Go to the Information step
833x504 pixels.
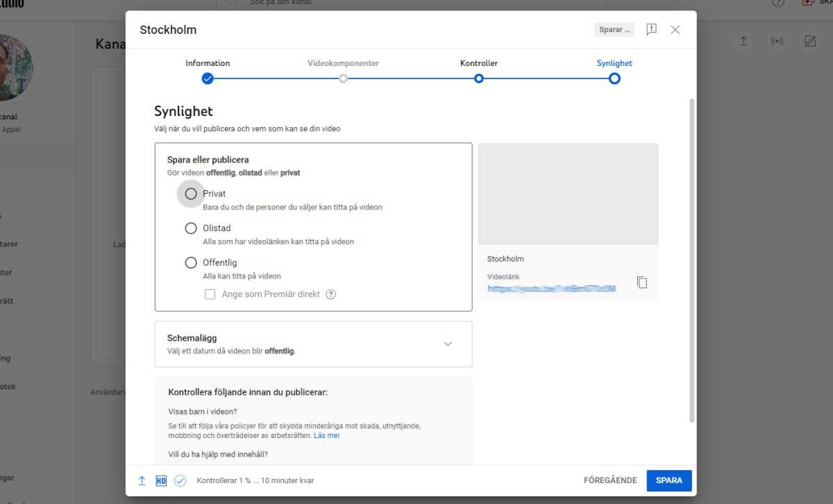tap(208, 78)
